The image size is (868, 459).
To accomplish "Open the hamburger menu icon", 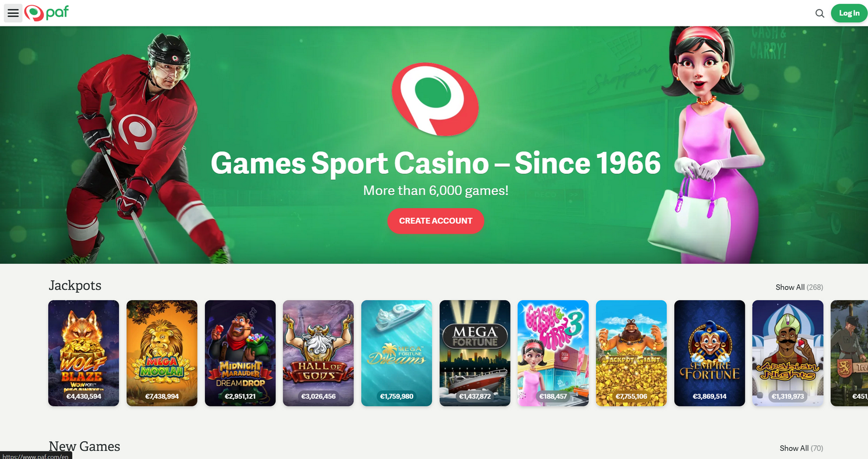I will pos(13,13).
